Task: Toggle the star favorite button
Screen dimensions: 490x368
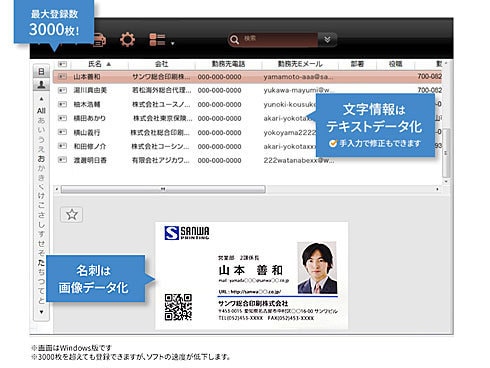Action: (x=72, y=215)
